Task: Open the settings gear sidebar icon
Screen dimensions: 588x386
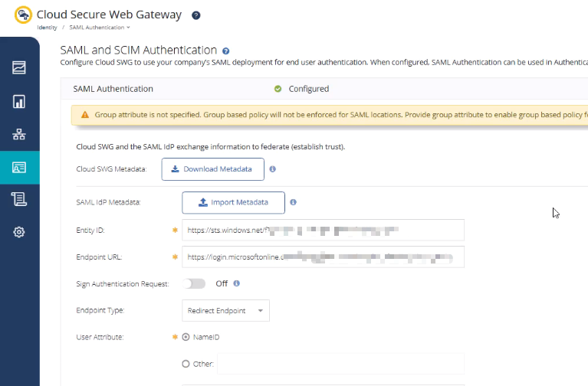Action: (x=19, y=232)
